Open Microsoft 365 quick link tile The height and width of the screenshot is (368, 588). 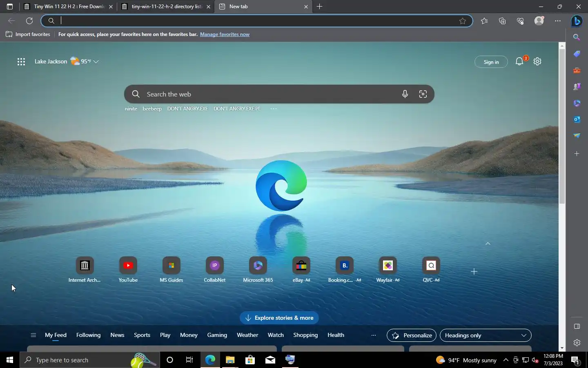click(258, 270)
